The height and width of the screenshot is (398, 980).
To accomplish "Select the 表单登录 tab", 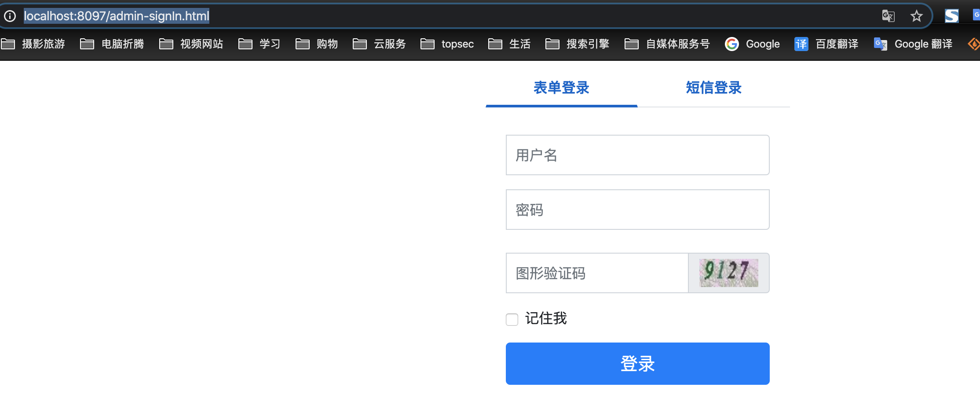I will [x=561, y=88].
